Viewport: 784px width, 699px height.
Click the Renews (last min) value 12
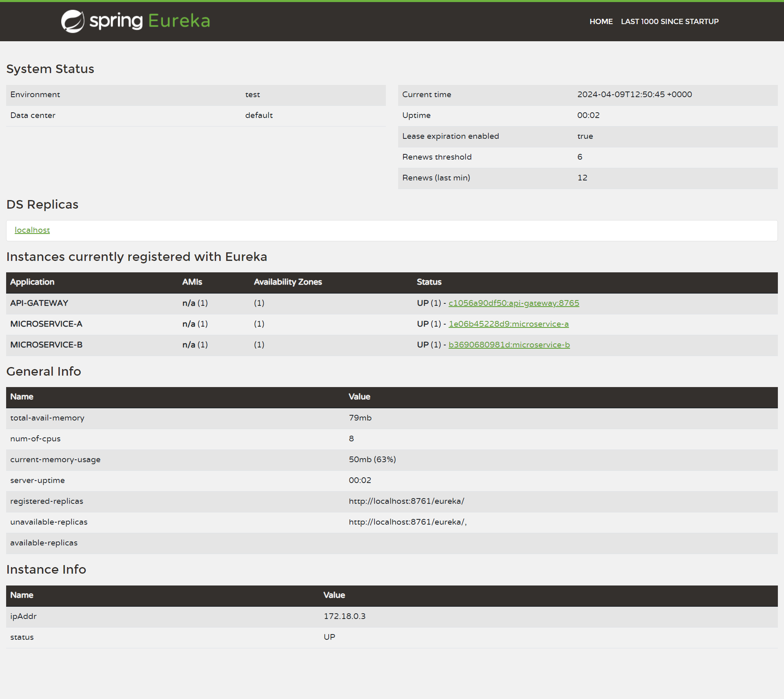coord(582,178)
